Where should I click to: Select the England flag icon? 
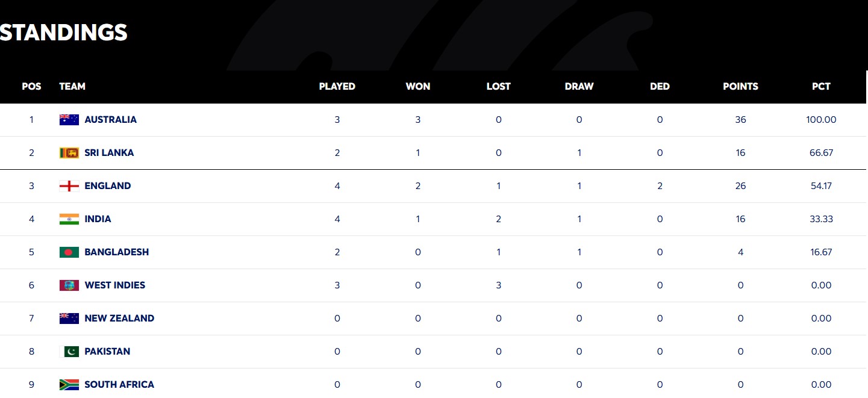tap(69, 186)
